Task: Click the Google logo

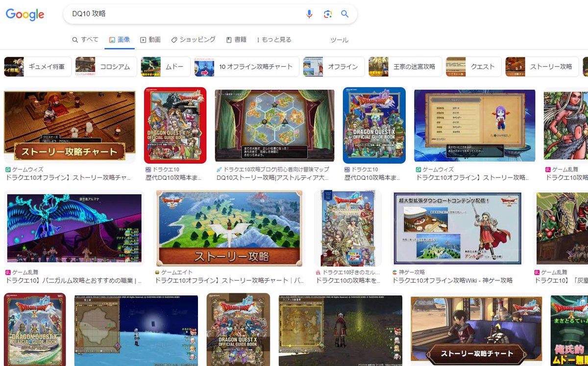Action: [25, 15]
